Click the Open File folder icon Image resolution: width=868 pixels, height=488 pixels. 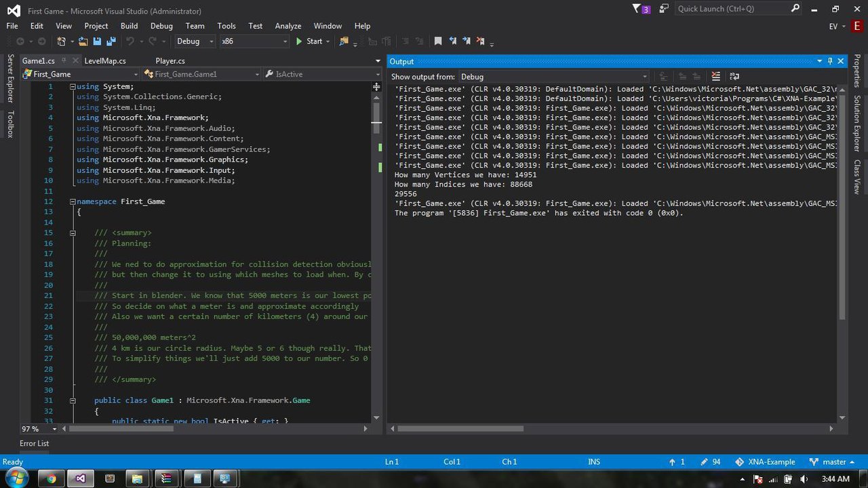pyautogui.click(x=83, y=41)
